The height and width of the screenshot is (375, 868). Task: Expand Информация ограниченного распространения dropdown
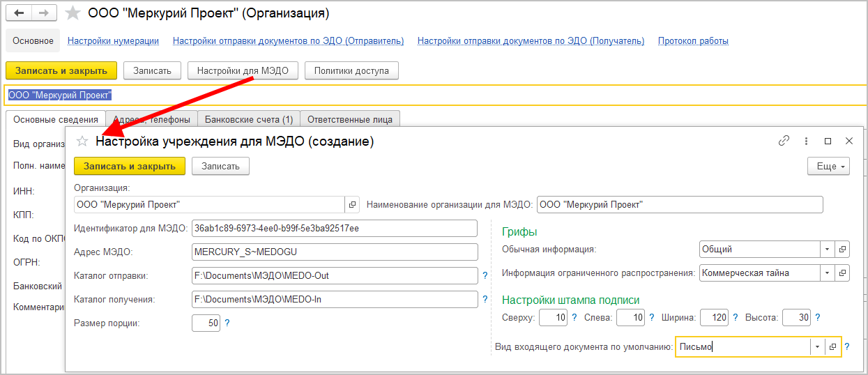tap(827, 273)
